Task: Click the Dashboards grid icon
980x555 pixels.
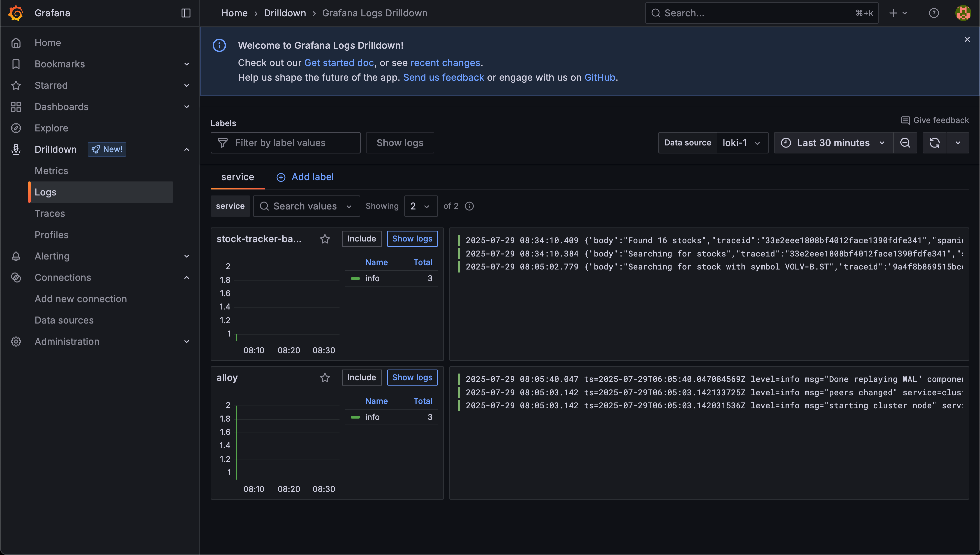Action: click(x=16, y=106)
